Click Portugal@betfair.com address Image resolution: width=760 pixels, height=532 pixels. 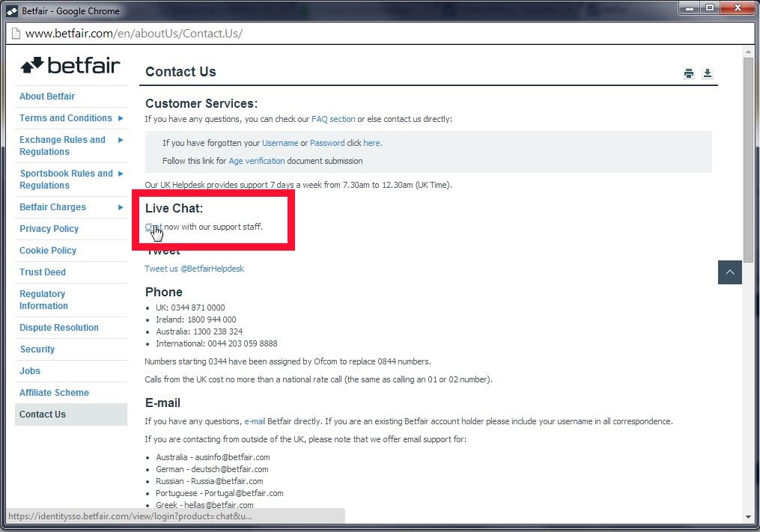pyautogui.click(x=244, y=493)
